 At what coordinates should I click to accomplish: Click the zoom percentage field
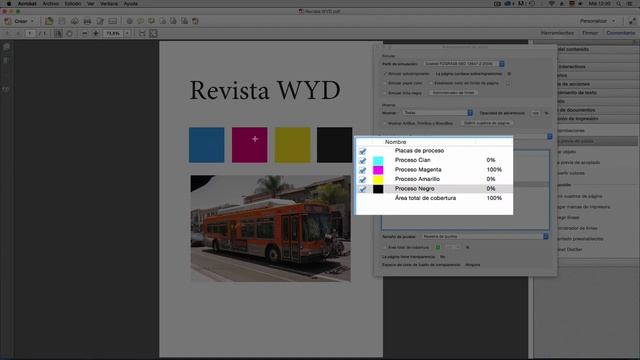pyautogui.click(x=113, y=33)
